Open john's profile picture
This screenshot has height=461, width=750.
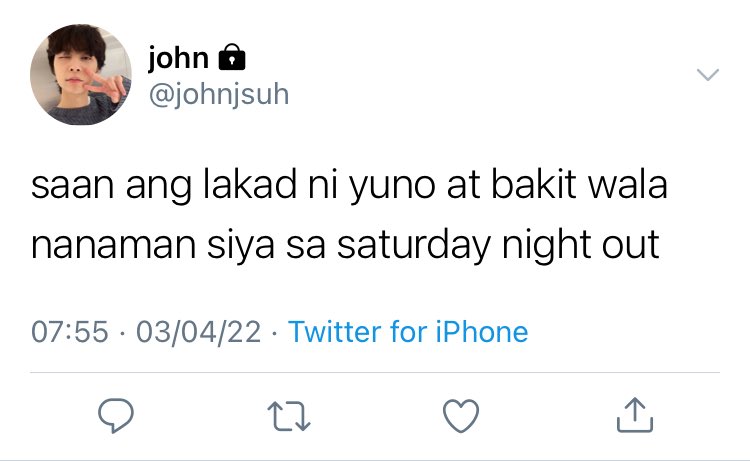(x=81, y=75)
